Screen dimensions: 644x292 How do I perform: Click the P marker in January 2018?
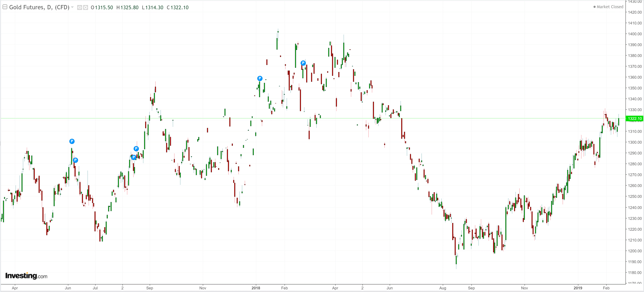(260, 78)
